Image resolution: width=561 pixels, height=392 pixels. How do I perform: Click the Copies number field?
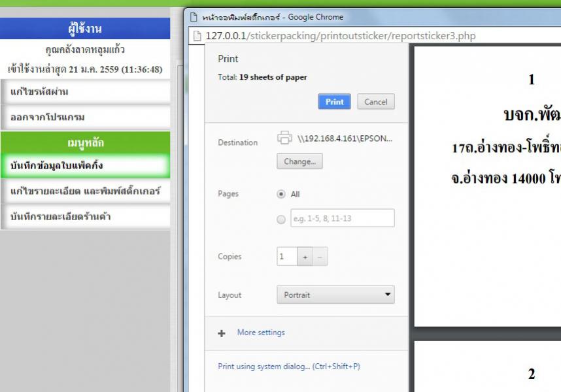[287, 256]
